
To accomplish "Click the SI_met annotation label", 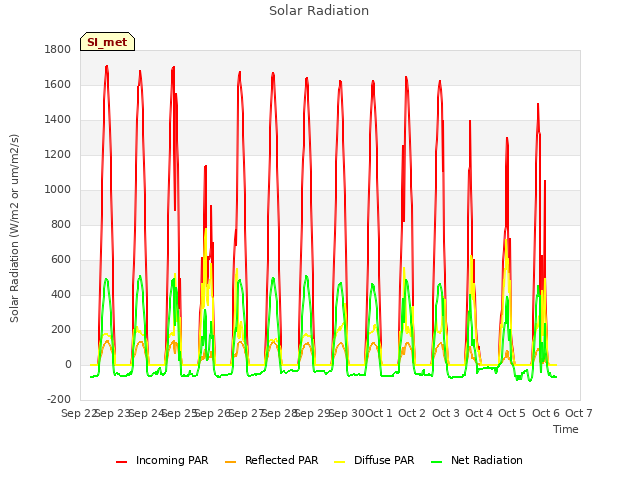I will 107,42.
